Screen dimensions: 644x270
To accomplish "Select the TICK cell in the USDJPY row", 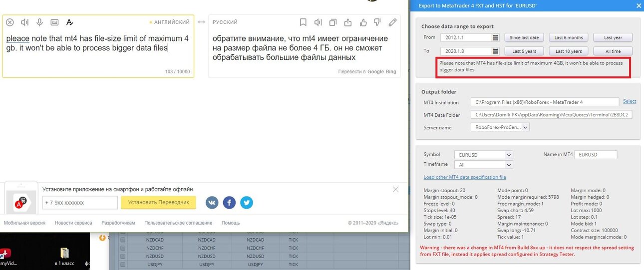I will tap(294, 264).
